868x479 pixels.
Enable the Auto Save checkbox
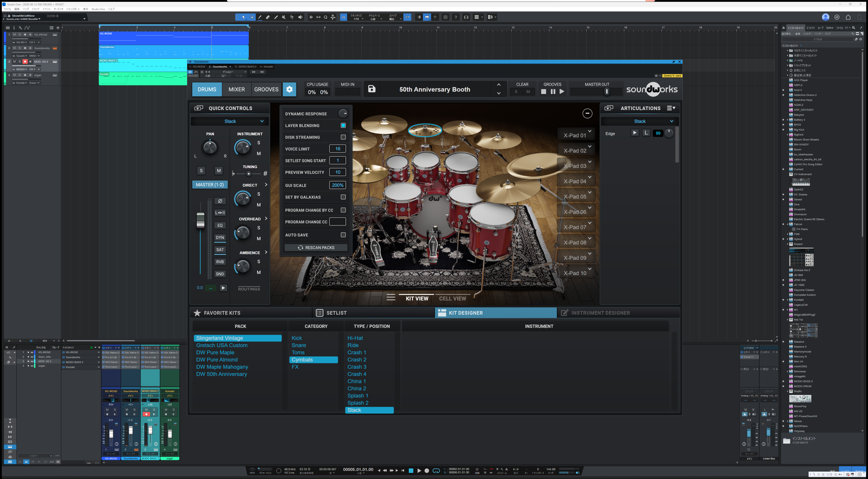point(343,235)
